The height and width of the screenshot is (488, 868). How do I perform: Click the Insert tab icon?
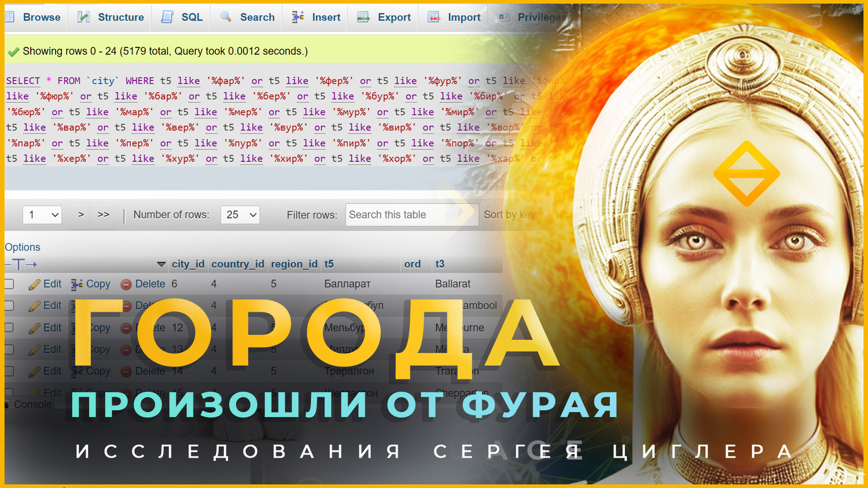pyautogui.click(x=298, y=17)
